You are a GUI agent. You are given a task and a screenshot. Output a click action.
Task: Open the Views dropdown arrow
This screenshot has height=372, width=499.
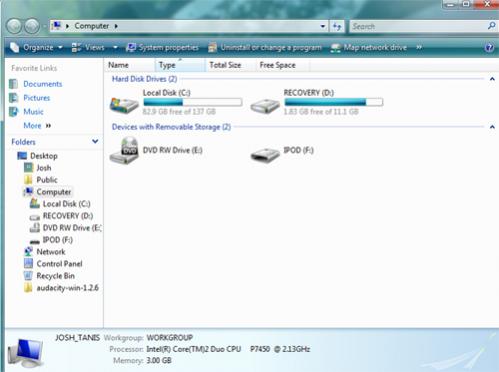(x=115, y=47)
